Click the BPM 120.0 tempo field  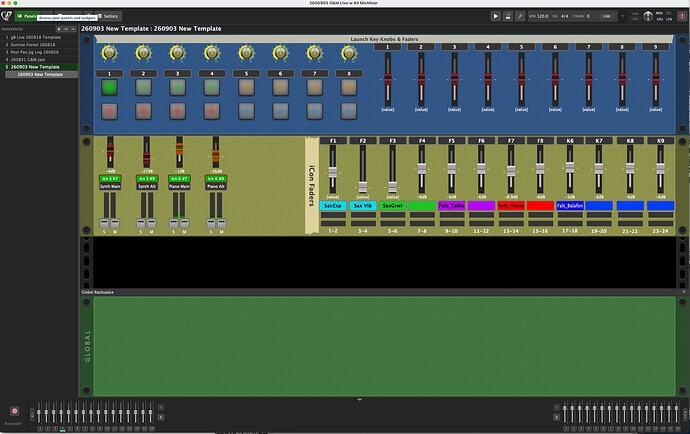click(539, 16)
